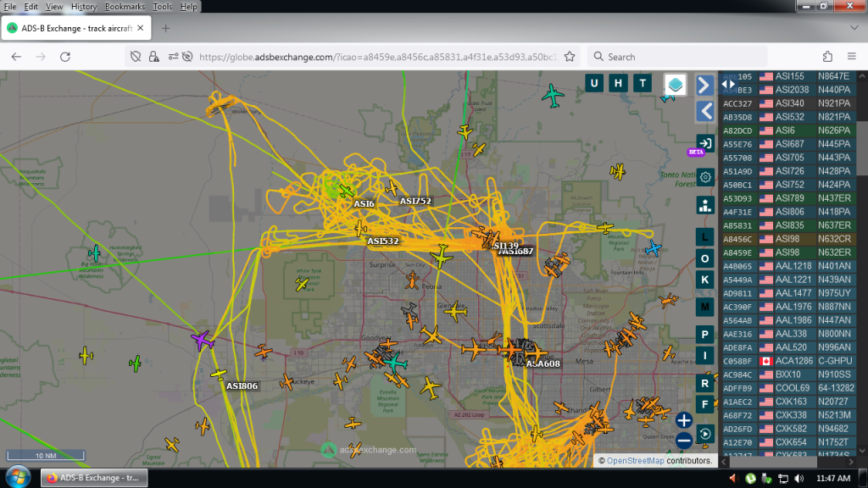Select the ACA1286 C-GHPU table row
Viewport: 868px width, 488px height.
pyautogui.click(x=788, y=361)
